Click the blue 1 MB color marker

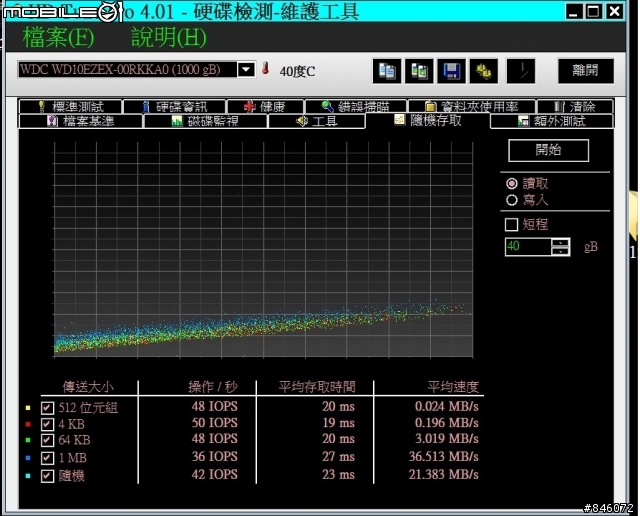[x=28, y=458]
